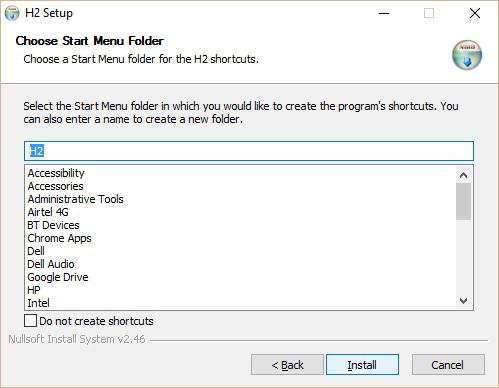Select the Airtel 4G folder

click(48, 212)
